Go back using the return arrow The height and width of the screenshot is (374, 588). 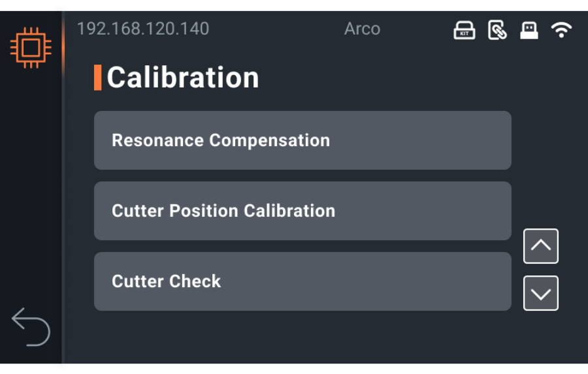(31, 326)
